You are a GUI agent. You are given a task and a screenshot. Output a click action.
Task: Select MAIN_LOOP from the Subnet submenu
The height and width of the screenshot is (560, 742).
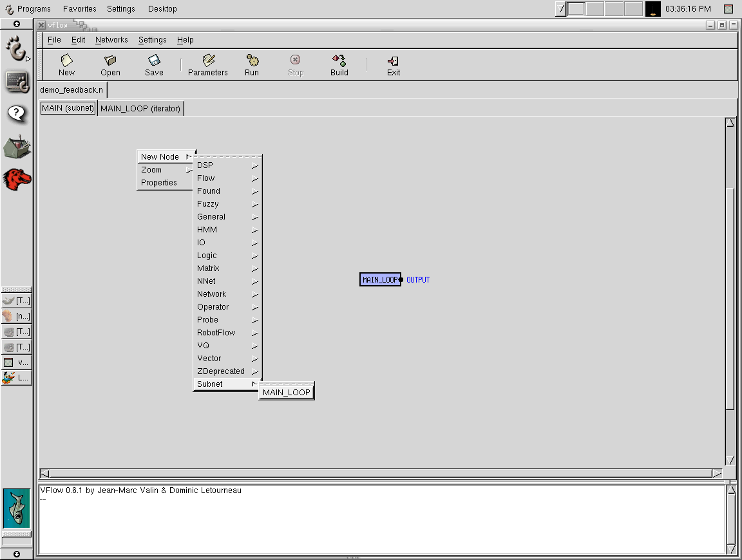[x=286, y=392]
